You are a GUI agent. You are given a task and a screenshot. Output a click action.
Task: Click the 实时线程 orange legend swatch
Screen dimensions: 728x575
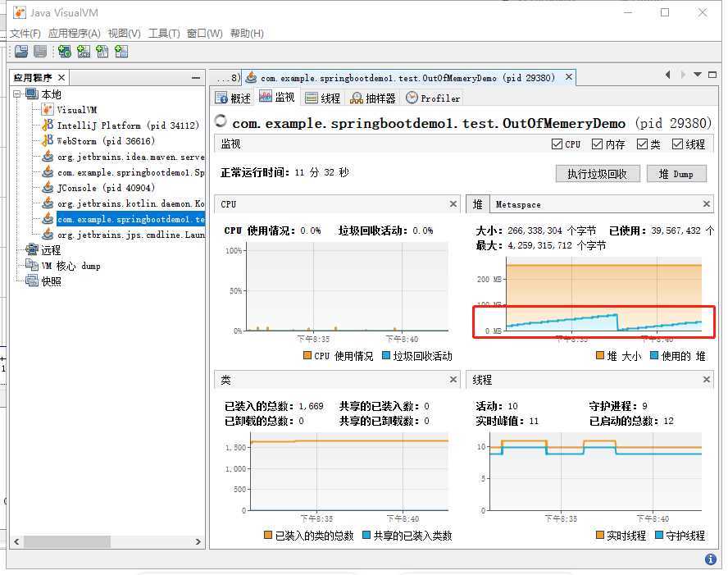(600, 535)
